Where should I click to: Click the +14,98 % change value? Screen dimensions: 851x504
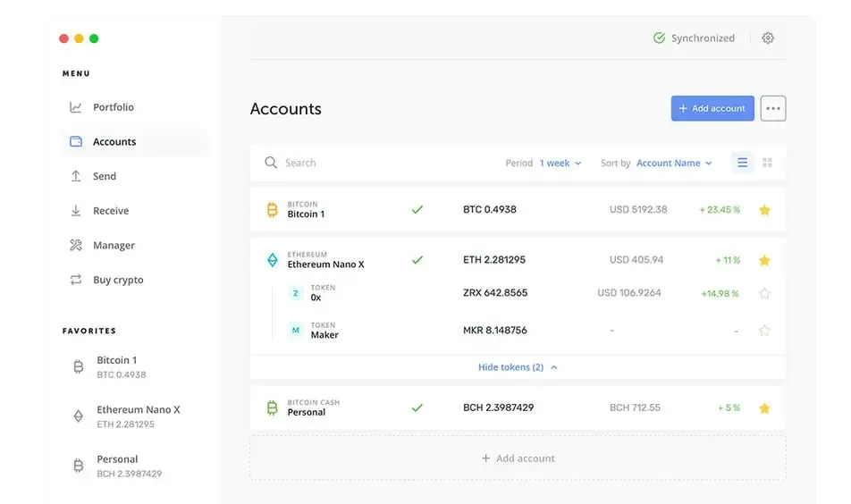coord(720,293)
